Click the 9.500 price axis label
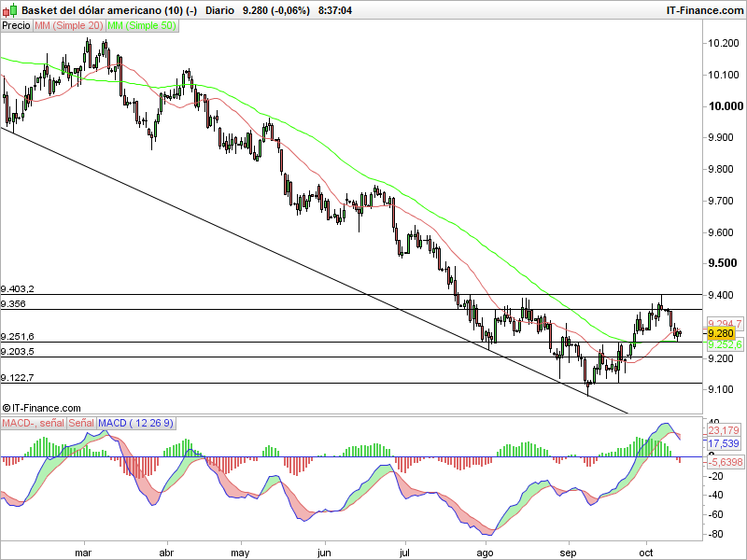This screenshot has height=560, width=747. 722,263
